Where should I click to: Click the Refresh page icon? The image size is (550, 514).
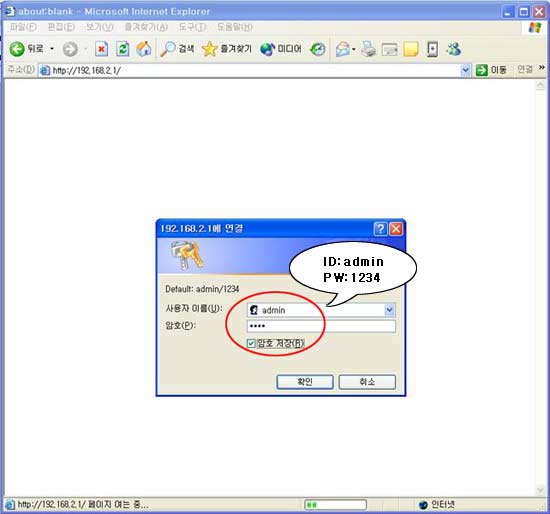[x=122, y=49]
